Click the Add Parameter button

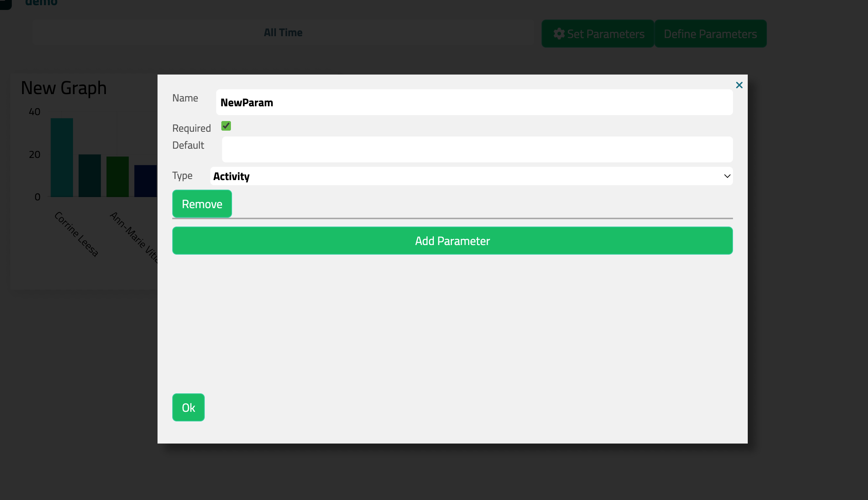(452, 241)
